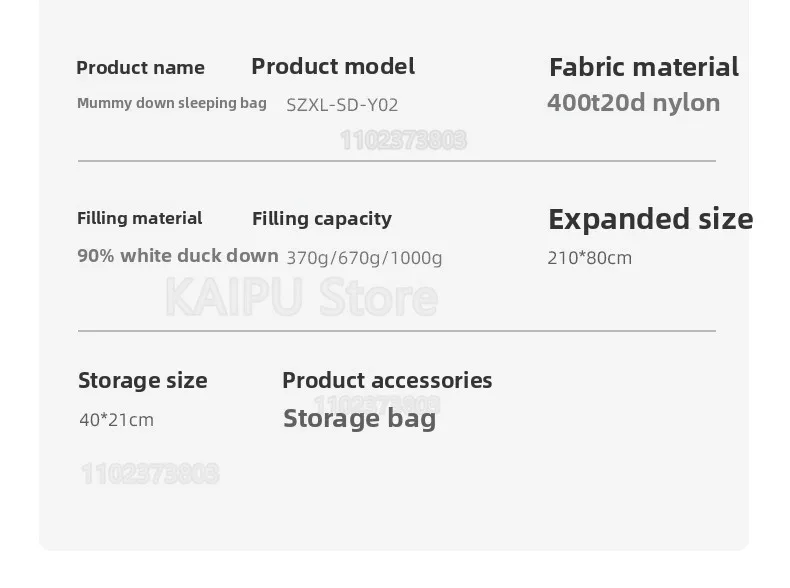Click the KAIPU Store watermark
Image resolution: width=790 pixels, height=588 pixels.
pos(301,298)
